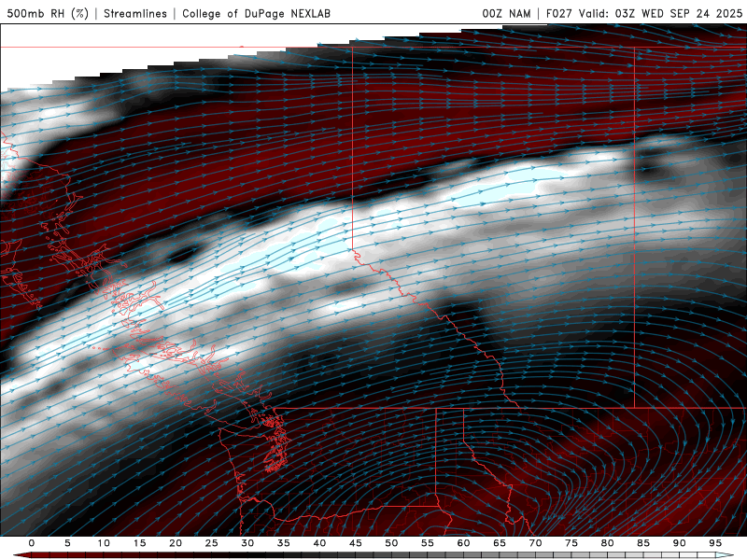This screenshot has width=747, height=560.
Task: Click the colorbar label "45"
Action: pos(356,543)
